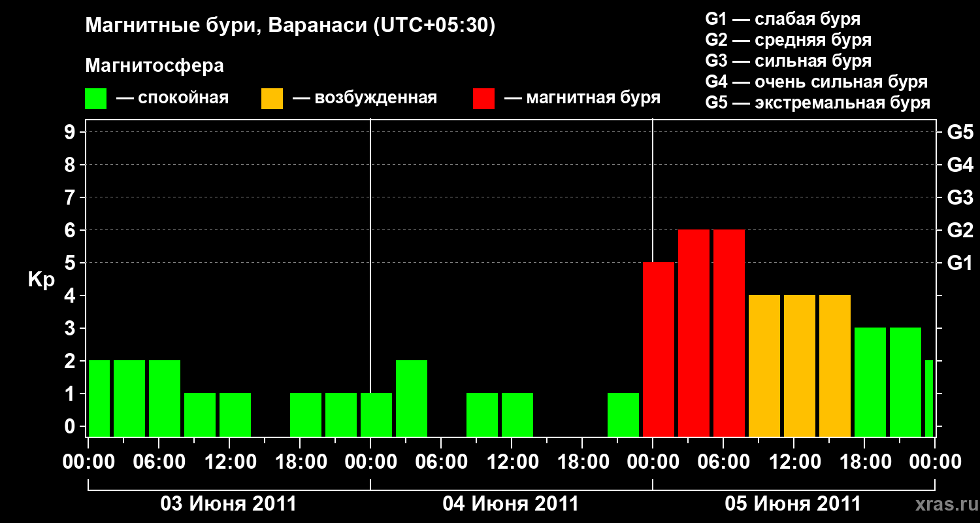Select the first red Kp 6 bar
This screenshot has width=980, height=523.
694,333
